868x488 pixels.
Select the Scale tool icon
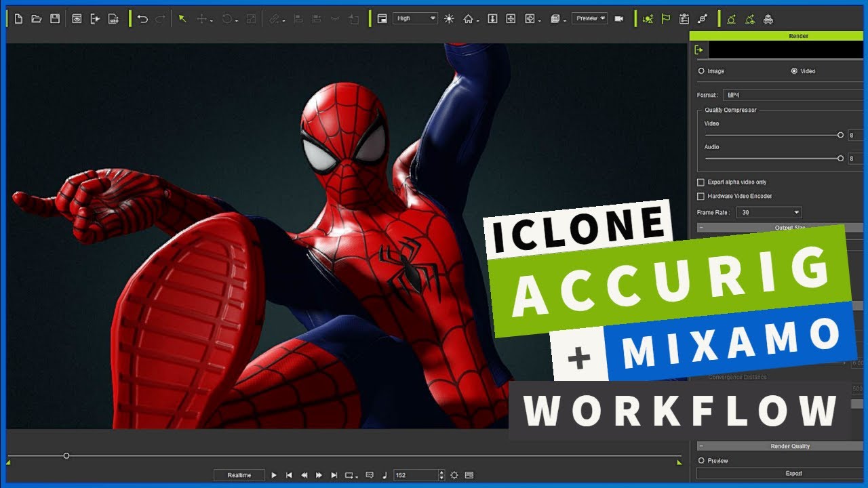click(251, 19)
